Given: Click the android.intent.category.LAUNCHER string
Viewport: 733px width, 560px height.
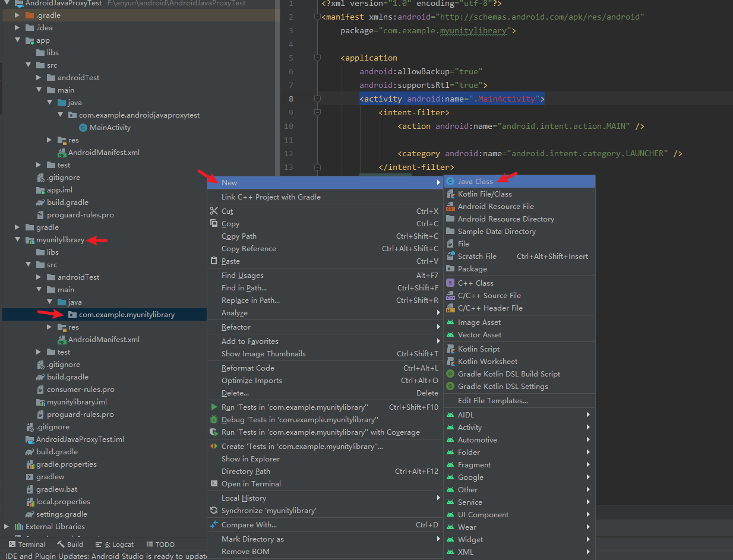Looking at the screenshot, I should [587, 153].
